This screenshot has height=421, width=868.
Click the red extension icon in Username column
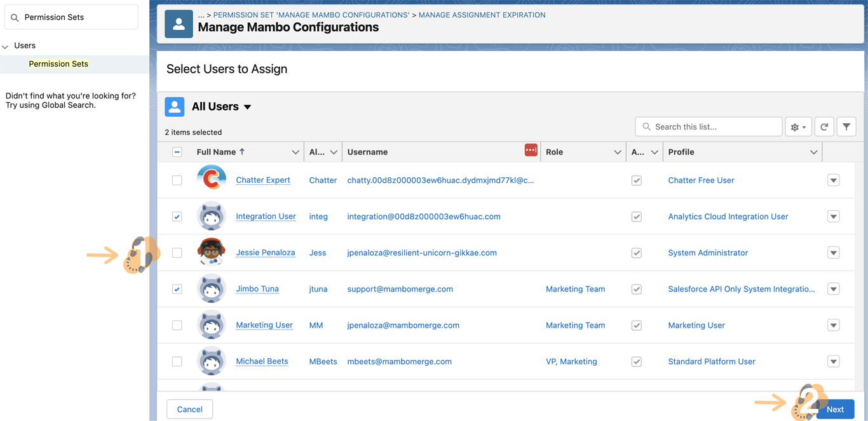(531, 150)
